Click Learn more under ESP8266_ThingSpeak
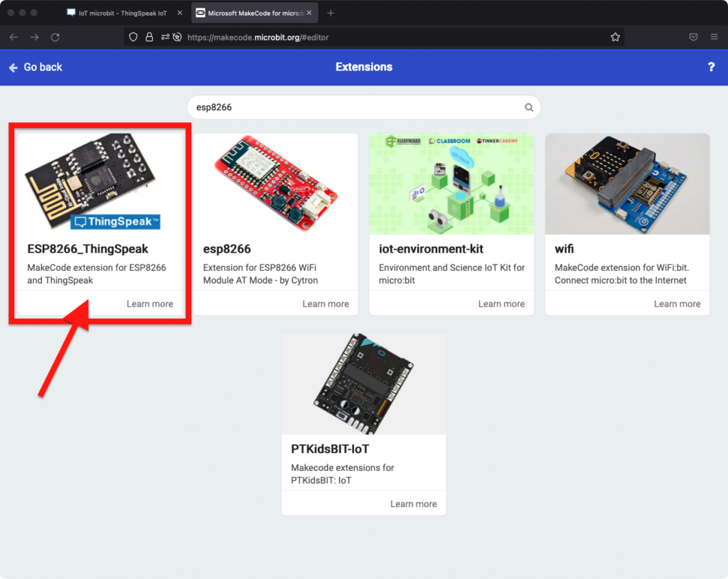Screen dimensions: 728x579 pyautogui.click(x=149, y=304)
